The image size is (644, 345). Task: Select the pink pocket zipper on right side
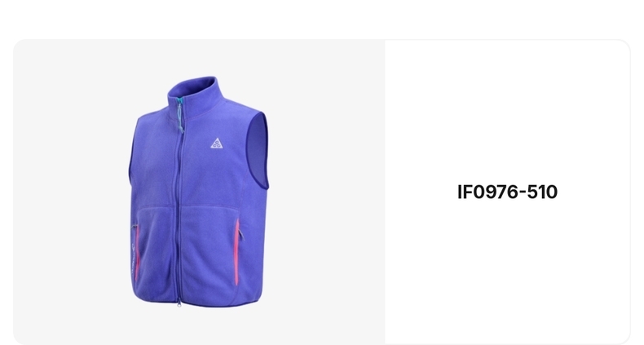(237, 252)
